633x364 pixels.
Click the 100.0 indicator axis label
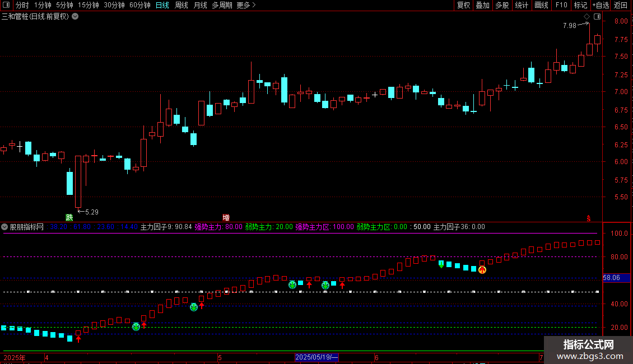[619, 234]
